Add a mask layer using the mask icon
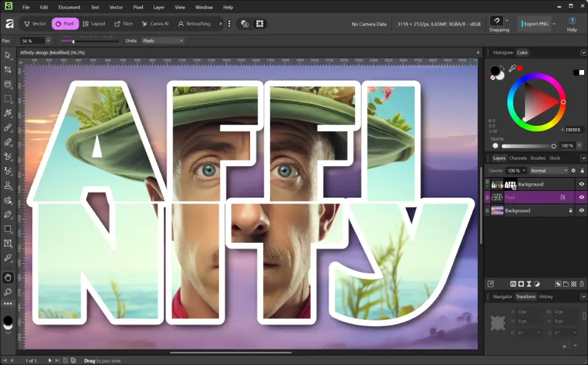The width and height of the screenshot is (588, 365). [x=521, y=284]
